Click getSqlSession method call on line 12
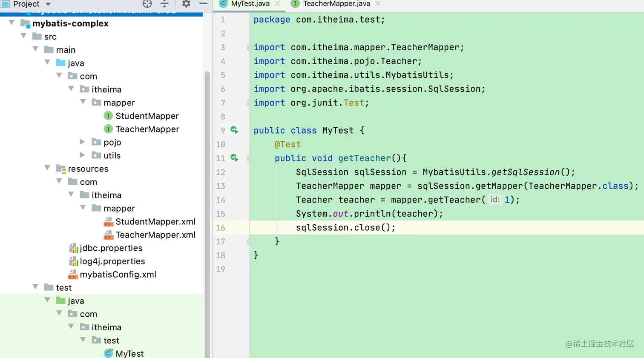This screenshot has height=358, width=644. (526, 172)
